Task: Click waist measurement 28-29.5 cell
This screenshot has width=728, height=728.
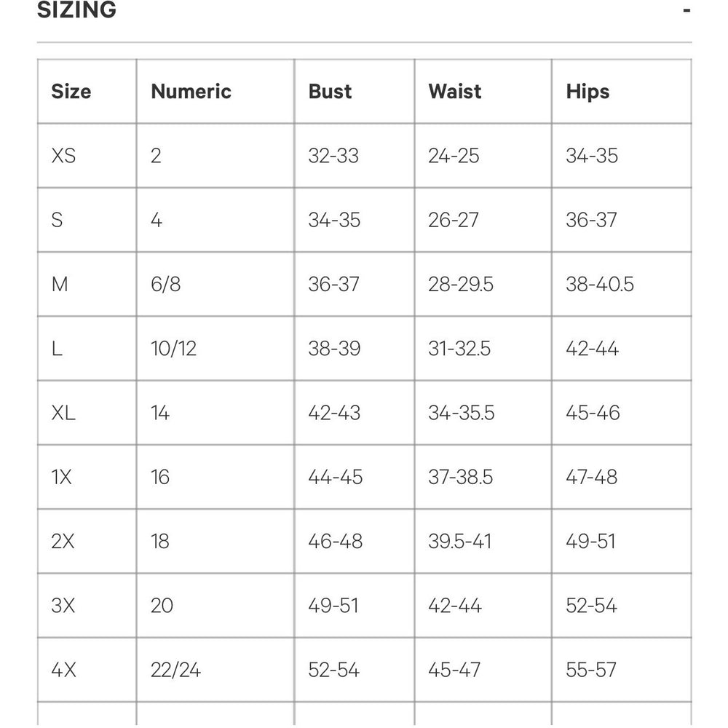Action: pos(461,284)
